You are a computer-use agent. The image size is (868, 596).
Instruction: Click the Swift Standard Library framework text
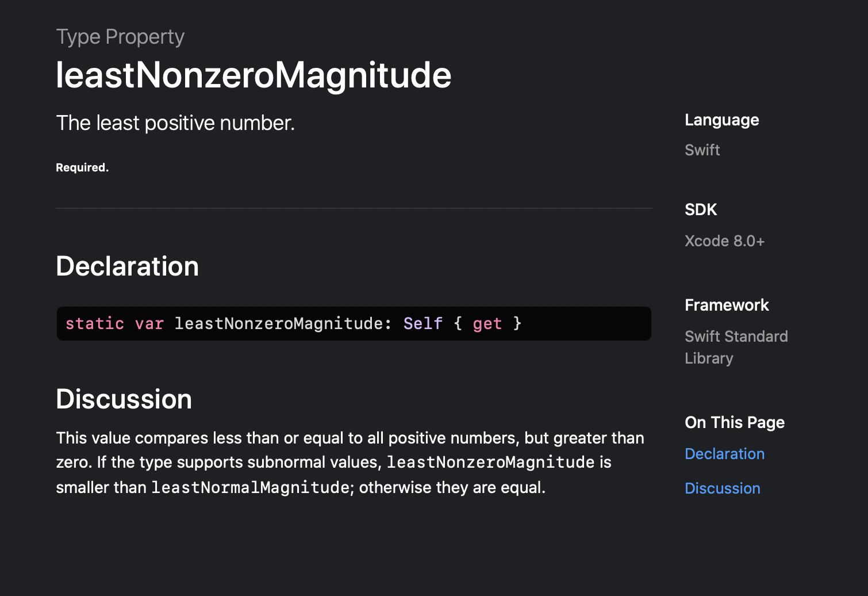(736, 347)
